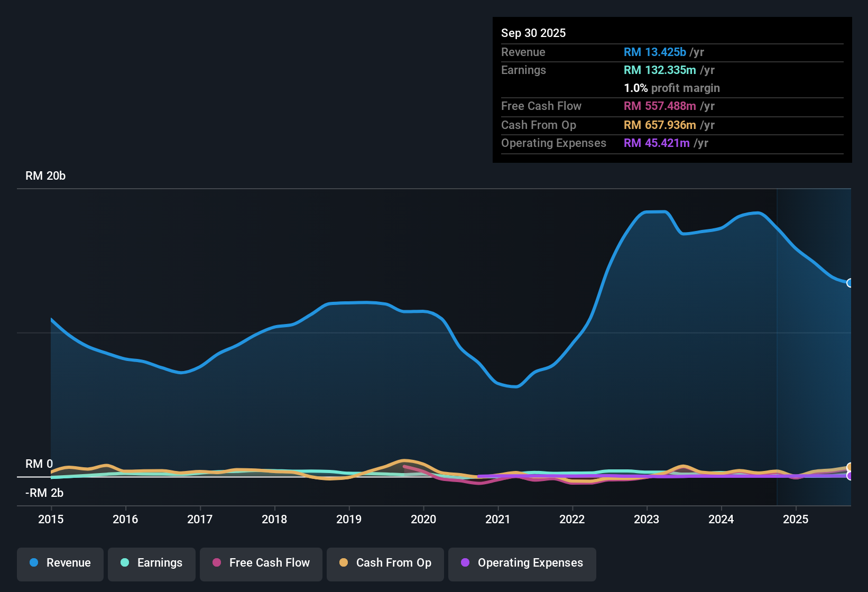Image resolution: width=868 pixels, height=592 pixels.
Task: Click the 2020 label on the time axis
Action: [423, 520]
